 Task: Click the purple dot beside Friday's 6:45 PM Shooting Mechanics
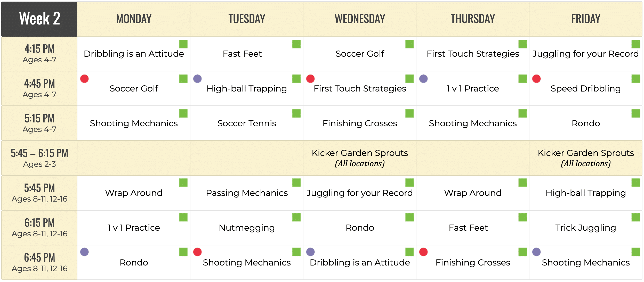536,252
